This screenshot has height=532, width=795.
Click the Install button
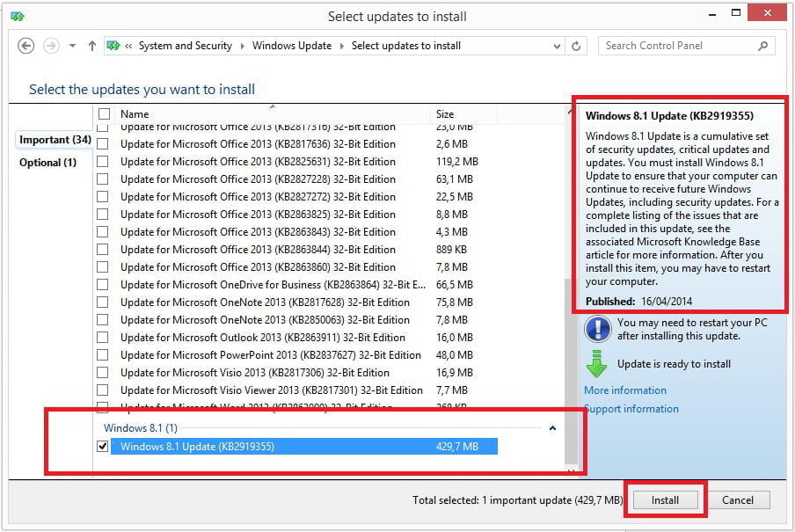665,500
